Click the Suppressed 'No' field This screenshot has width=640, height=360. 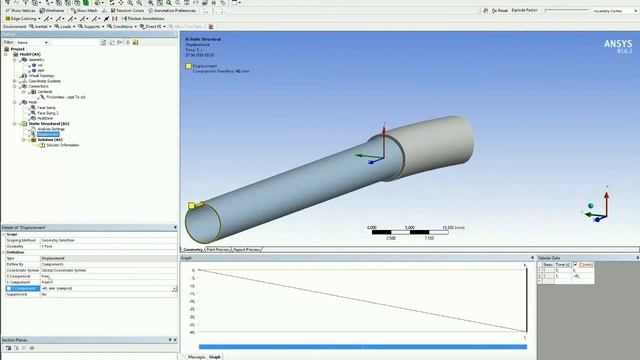(x=109, y=294)
